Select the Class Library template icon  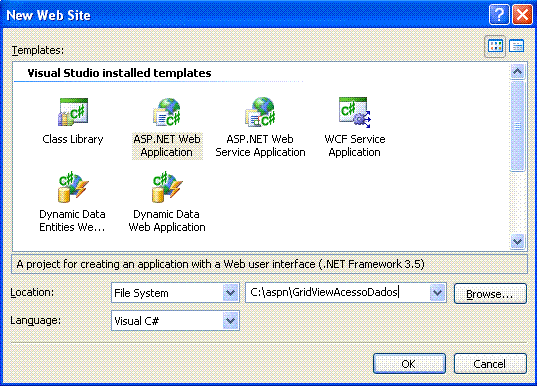pos(73,112)
